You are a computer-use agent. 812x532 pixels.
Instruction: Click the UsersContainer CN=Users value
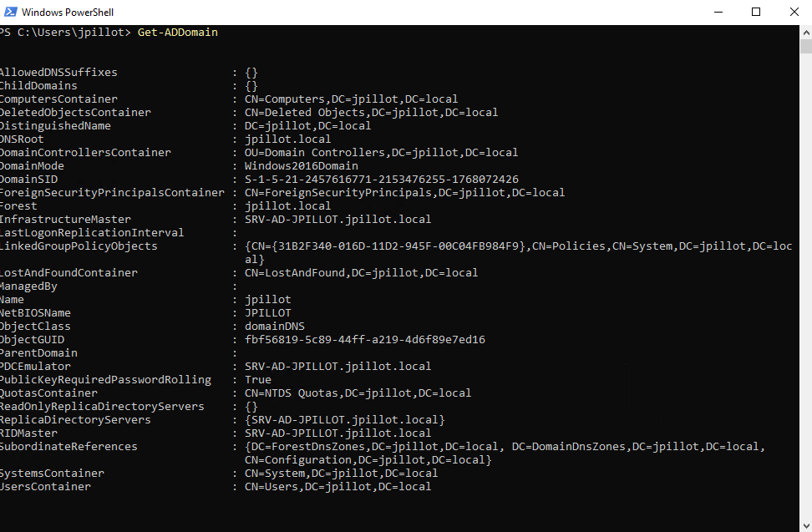point(338,486)
